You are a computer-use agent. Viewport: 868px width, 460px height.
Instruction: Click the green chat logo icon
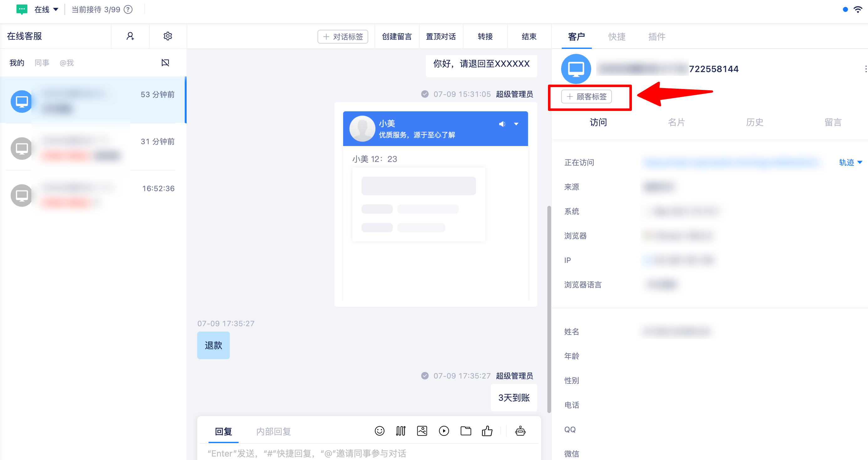22,9
